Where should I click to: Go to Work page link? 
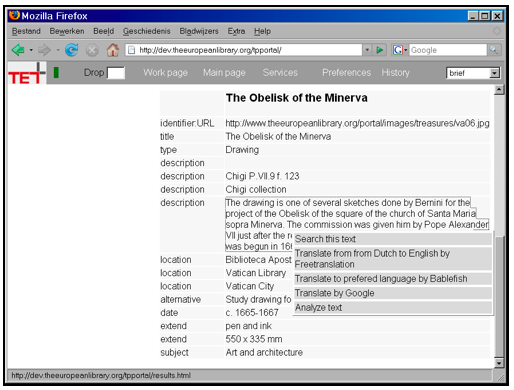click(x=165, y=72)
